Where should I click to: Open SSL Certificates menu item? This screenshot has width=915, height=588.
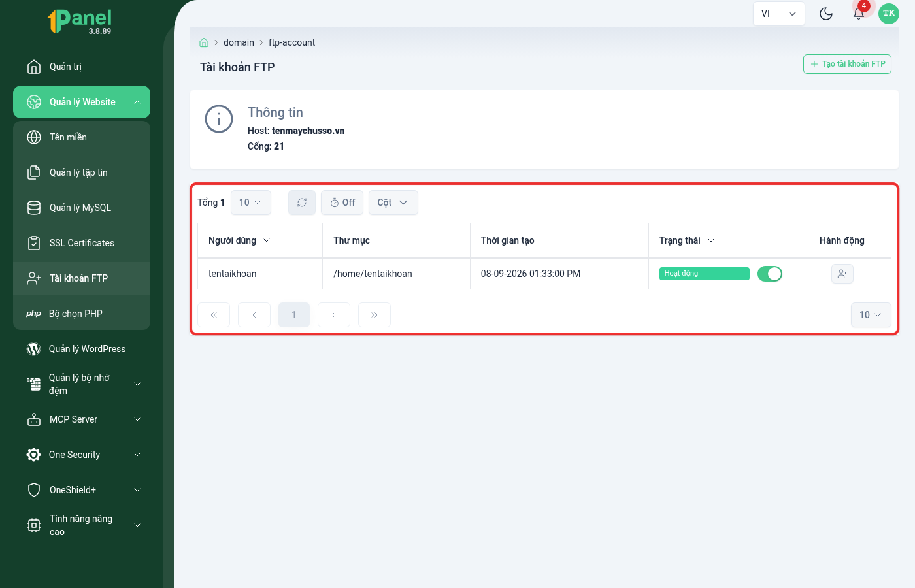pos(82,243)
